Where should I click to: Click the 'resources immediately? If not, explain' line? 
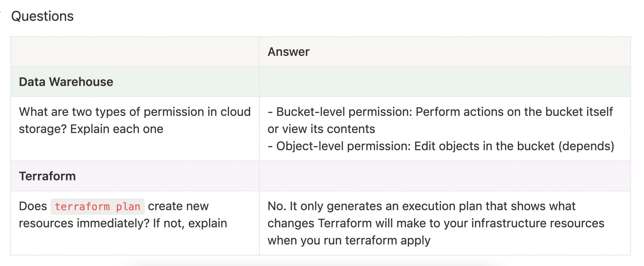[x=123, y=223]
